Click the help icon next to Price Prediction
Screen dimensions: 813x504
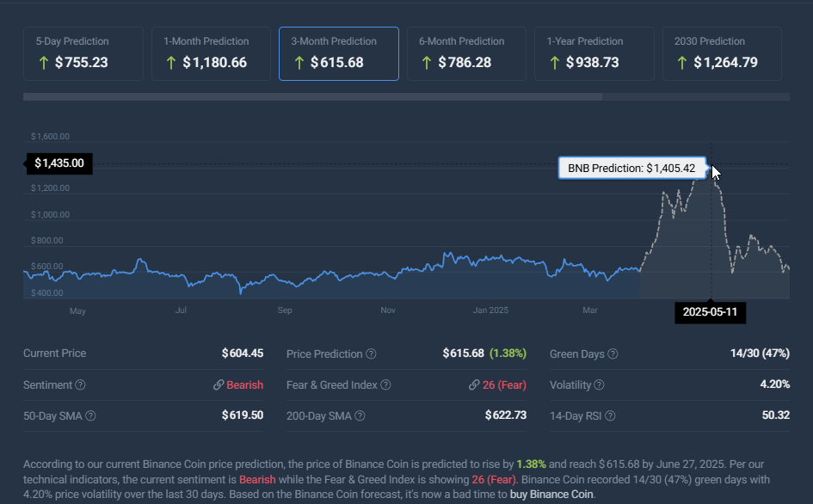point(371,353)
